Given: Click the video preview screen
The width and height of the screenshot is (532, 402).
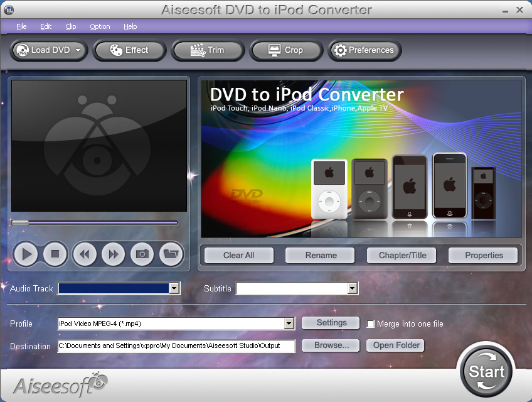Looking at the screenshot, I should 99,146.
